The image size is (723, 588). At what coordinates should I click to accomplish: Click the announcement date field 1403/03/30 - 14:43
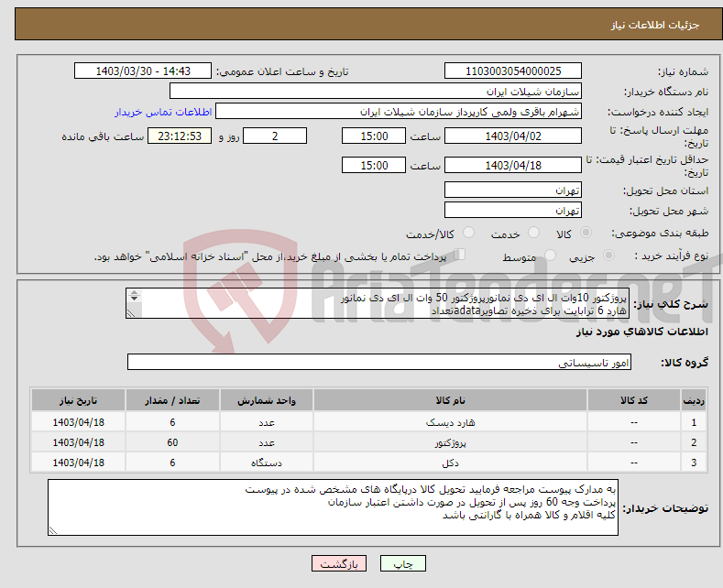click(x=143, y=71)
